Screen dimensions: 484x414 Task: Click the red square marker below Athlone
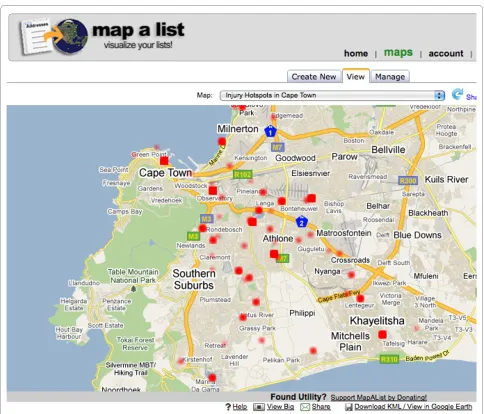[x=274, y=254]
